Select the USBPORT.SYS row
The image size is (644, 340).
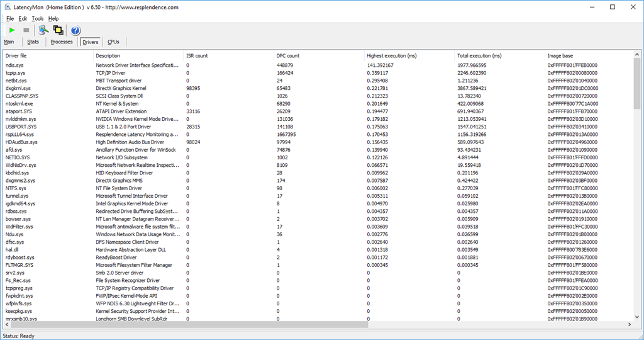click(x=318, y=127)
